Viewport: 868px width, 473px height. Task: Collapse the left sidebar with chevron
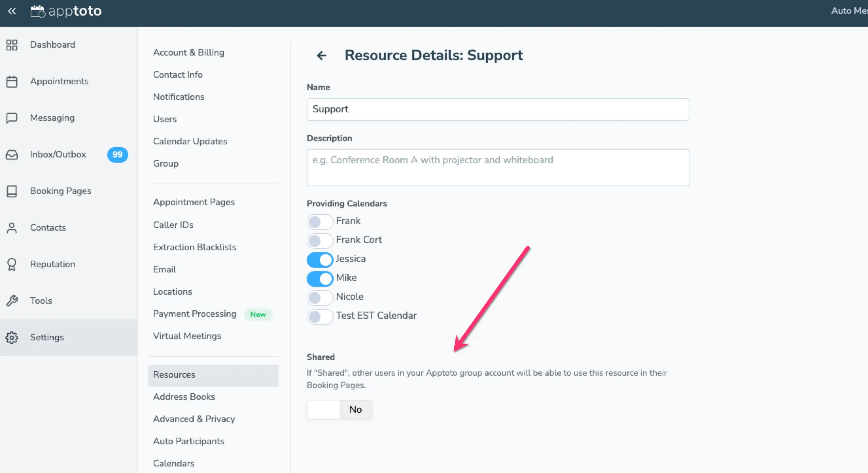click(12, 11)
